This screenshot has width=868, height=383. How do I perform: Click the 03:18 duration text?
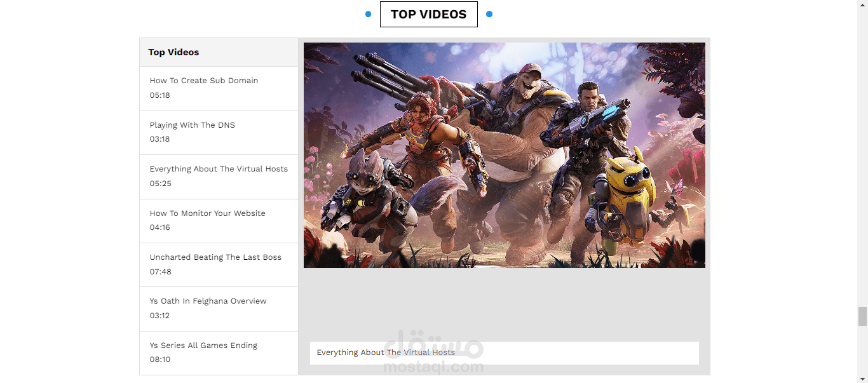pos(160,139)
